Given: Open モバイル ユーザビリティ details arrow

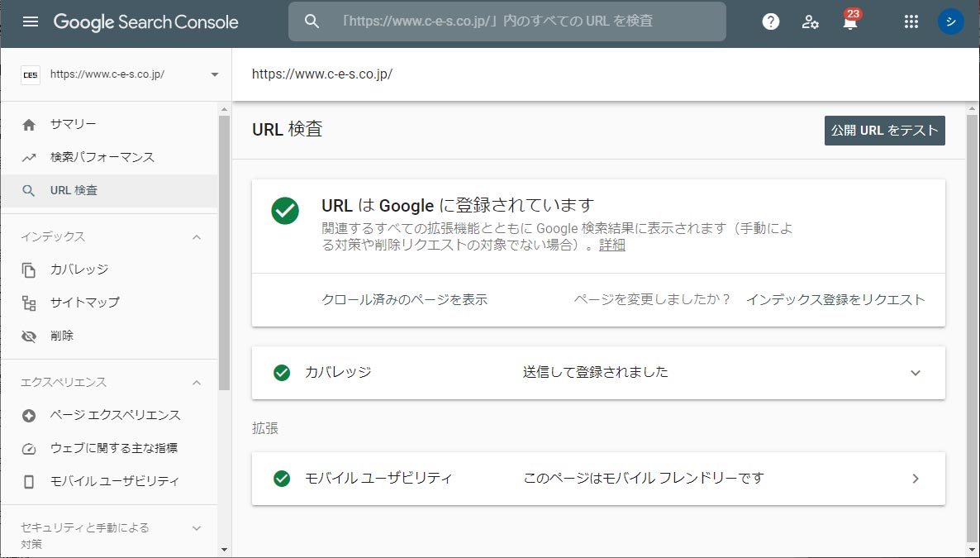Looking at the screenshot, I should click(x=916, y=479).
